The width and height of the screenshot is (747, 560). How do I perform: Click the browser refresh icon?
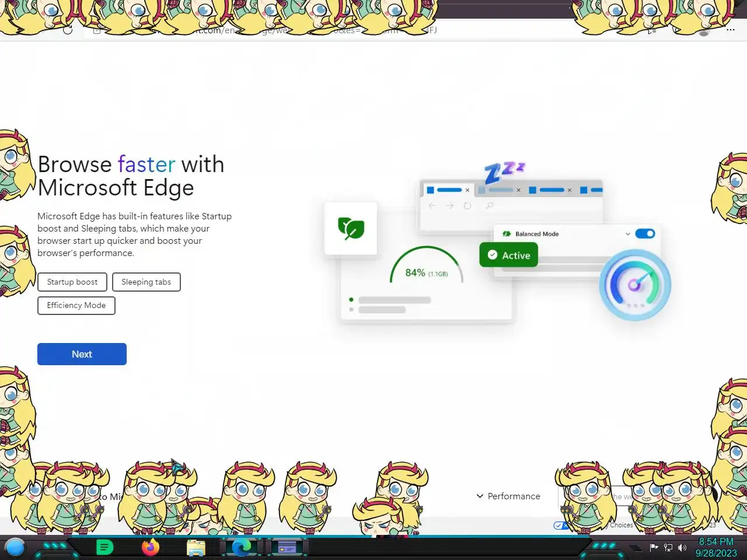(x=68, y=30)
